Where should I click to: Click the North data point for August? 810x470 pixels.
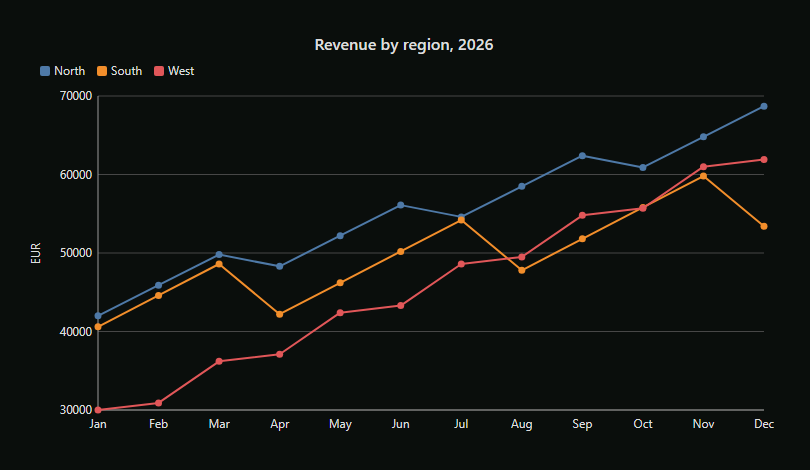click(522, 186)
